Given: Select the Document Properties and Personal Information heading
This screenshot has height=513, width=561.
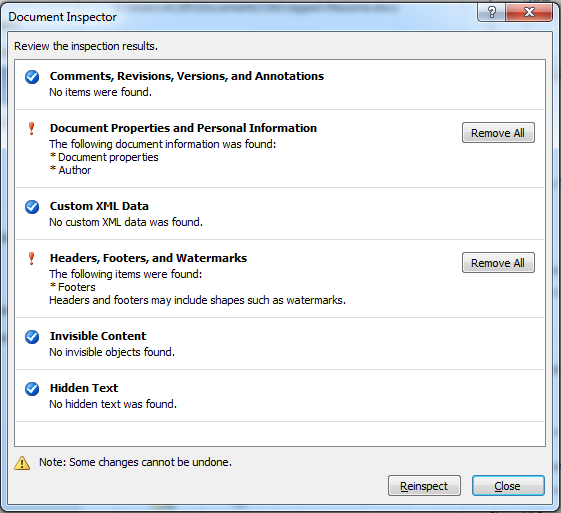Looking at the screenshot, I should (x=183, y=128).
